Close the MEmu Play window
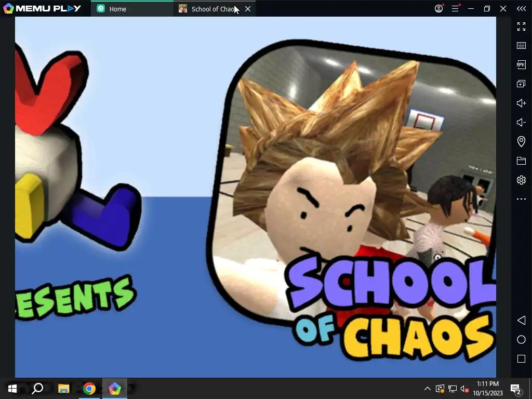This screenshot has height=399, width=532. [503, 8]
